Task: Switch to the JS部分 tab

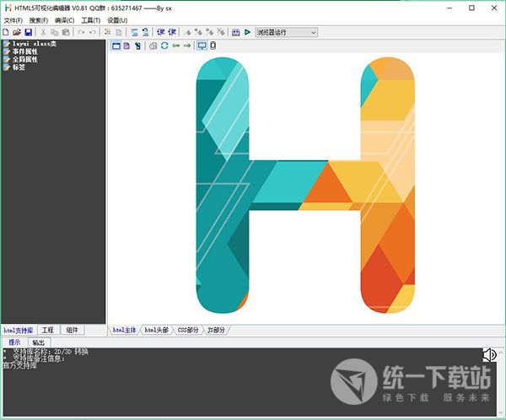Action: coord(218,331)
